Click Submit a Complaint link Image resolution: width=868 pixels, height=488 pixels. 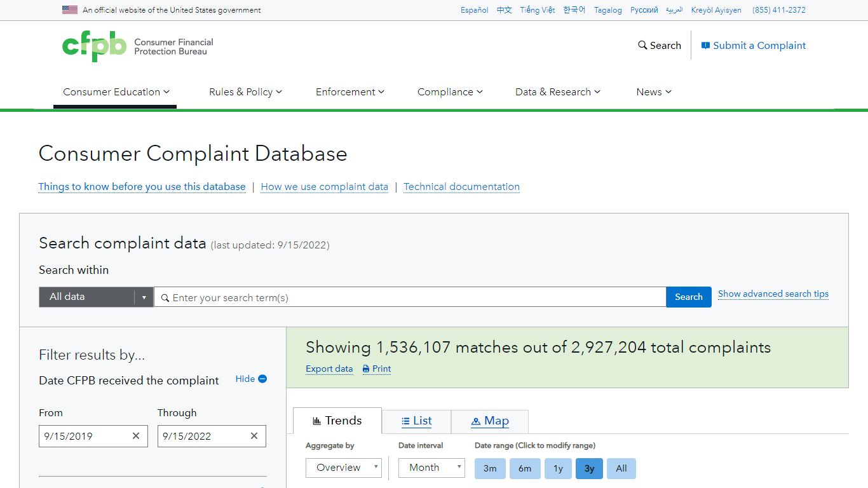pos(754,46)
